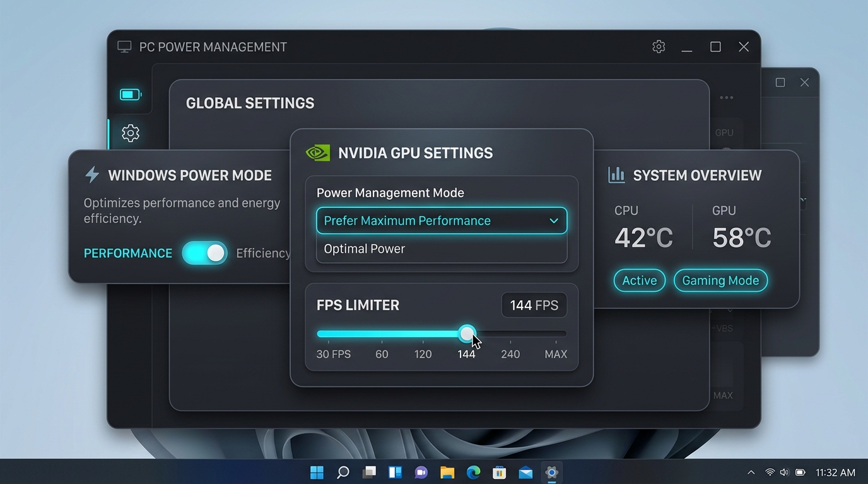
Task: Click the Settings gear app in the taskbar
Action: tap(552, 473)
